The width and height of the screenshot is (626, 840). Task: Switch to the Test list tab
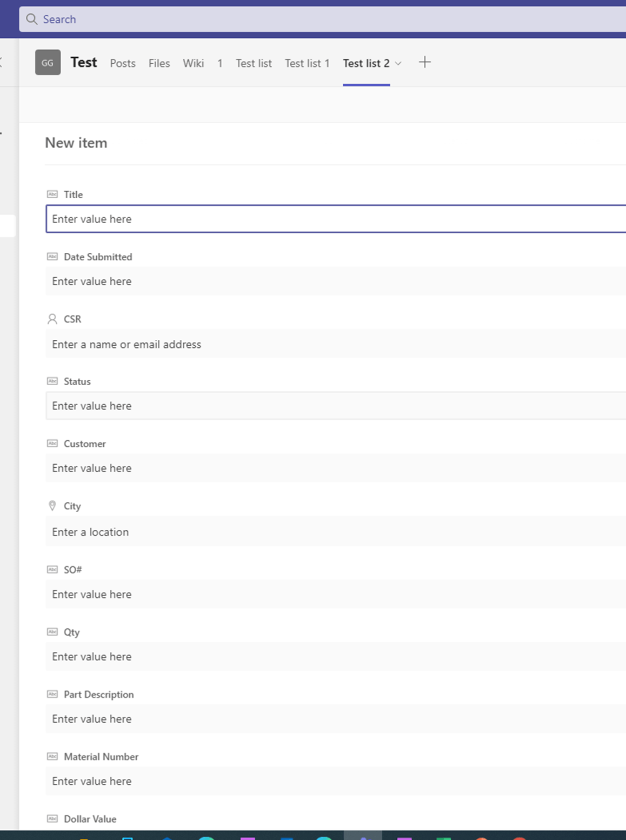[x=254, y=63]
